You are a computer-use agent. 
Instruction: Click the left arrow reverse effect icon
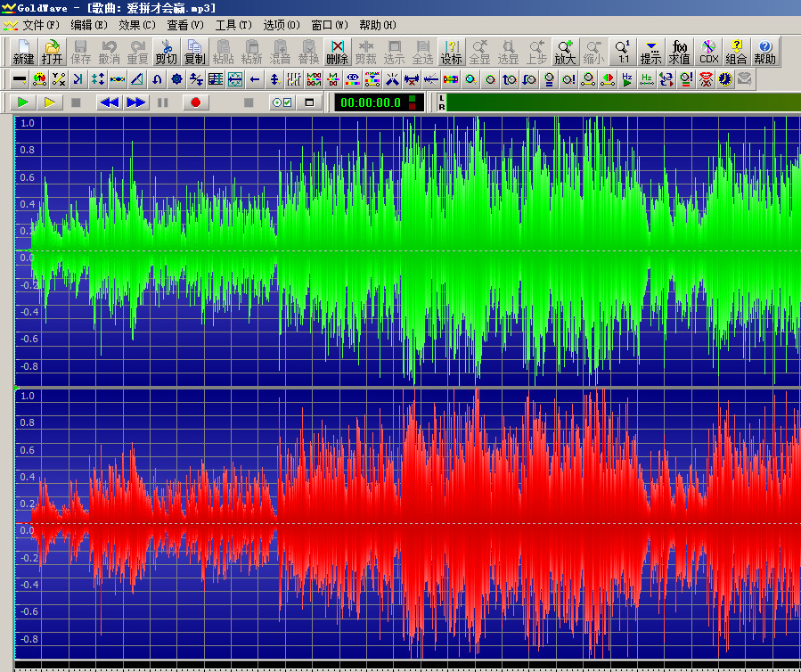click(x=255, y=79)
